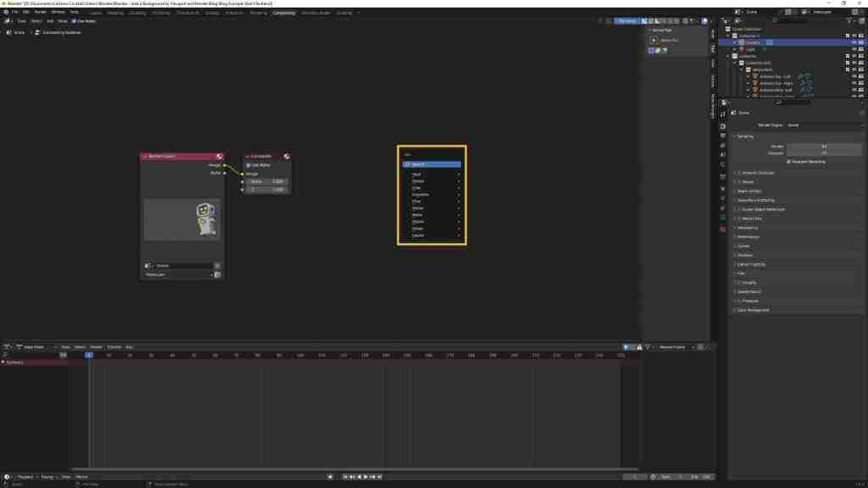868x488 pixels.
Task: Click the Backdrop button in node editor header
Action: tap(627, 21)
